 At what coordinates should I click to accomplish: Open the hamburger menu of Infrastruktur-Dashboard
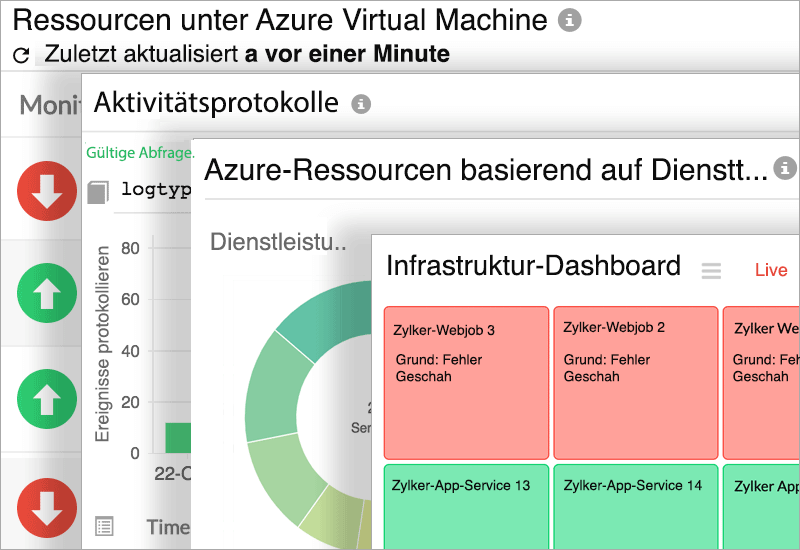(711, 270)
